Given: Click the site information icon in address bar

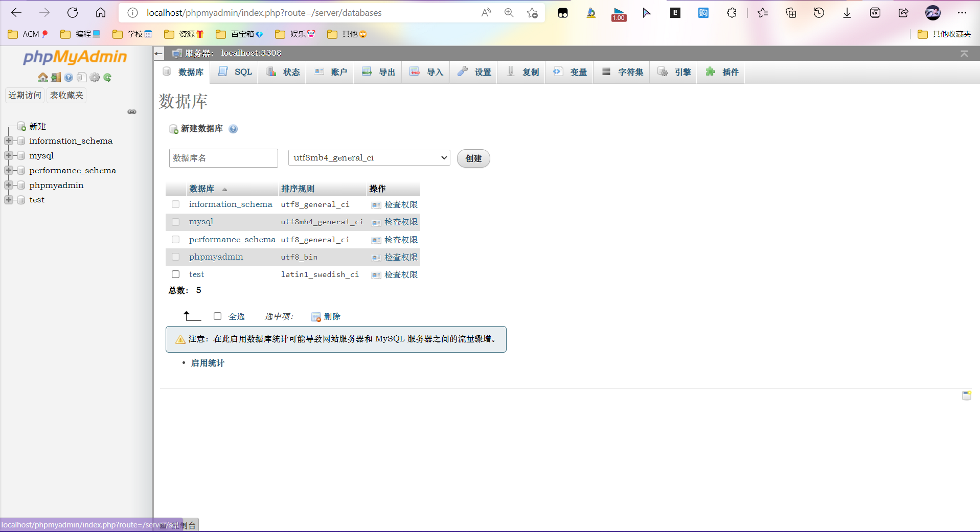Looking at the screenshot, I should click(133, 13).
